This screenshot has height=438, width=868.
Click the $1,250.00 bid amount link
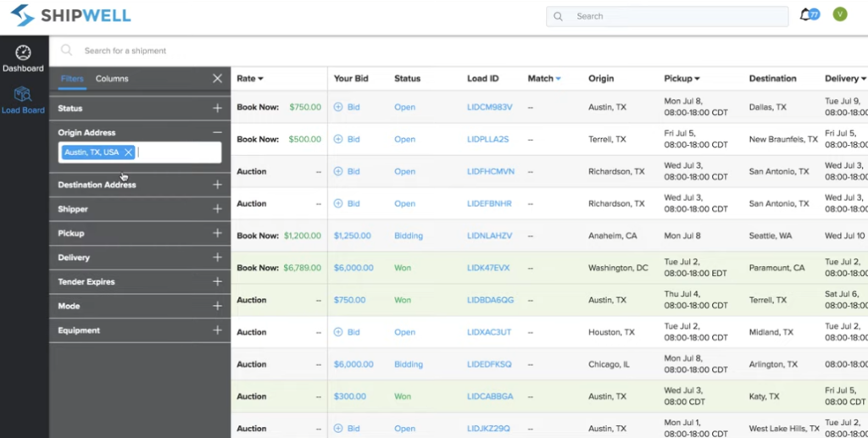pyautogui.click(x=353, y=236)
